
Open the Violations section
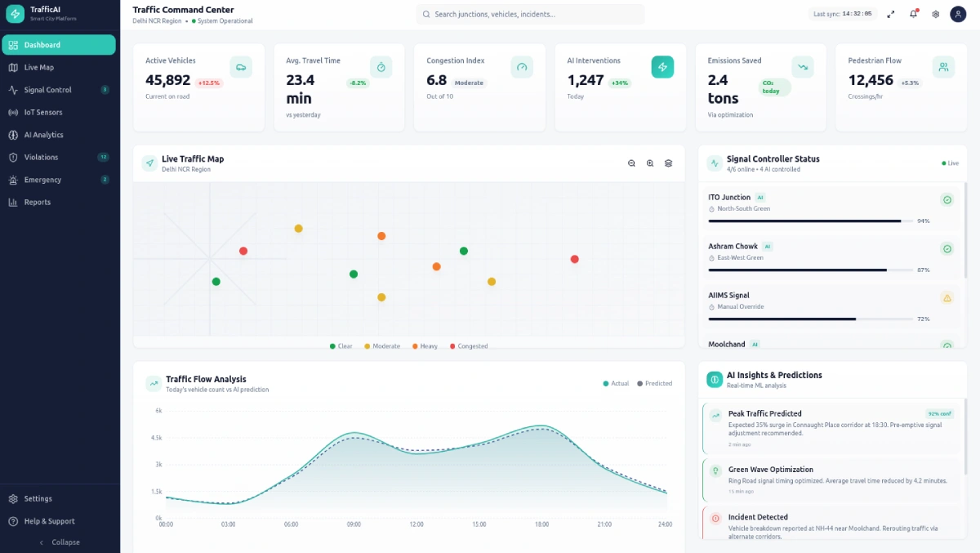point(59,157)
